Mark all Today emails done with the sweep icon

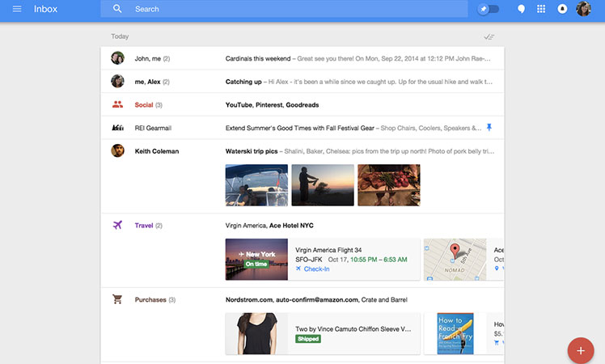(x=489, y=37)
